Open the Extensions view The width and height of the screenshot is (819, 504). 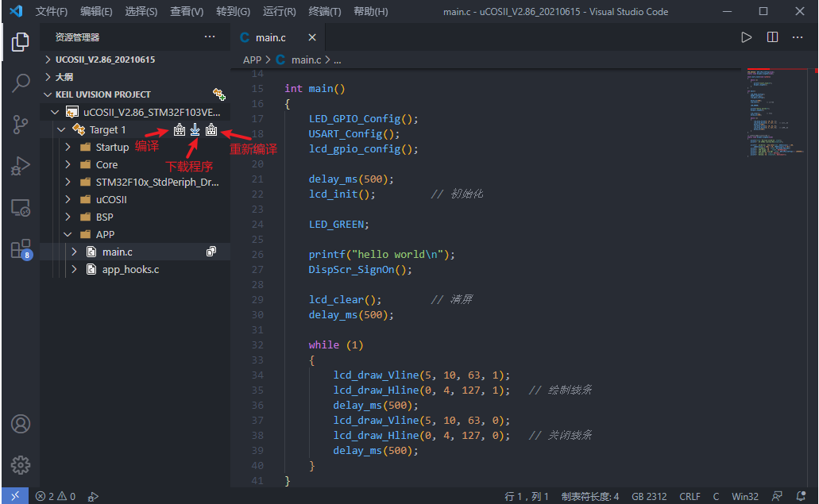[21, 249]
